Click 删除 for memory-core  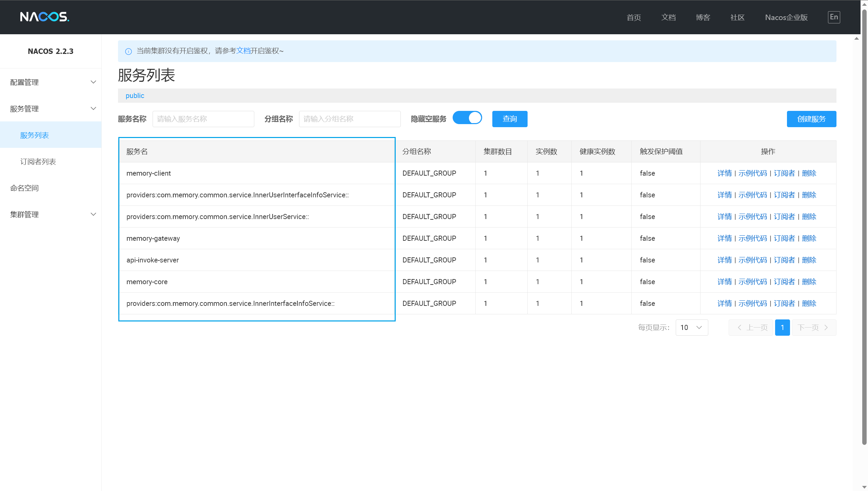[x=809, y=282]
